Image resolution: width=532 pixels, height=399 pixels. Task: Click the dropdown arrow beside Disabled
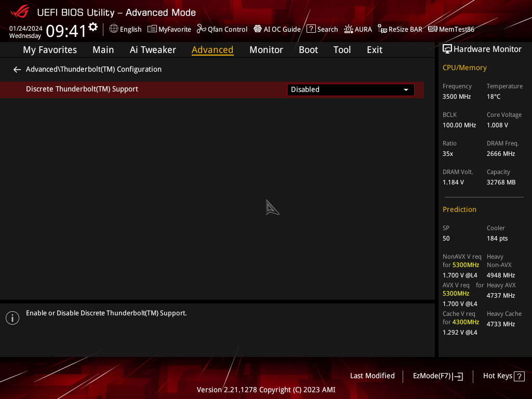pos(406,90)
